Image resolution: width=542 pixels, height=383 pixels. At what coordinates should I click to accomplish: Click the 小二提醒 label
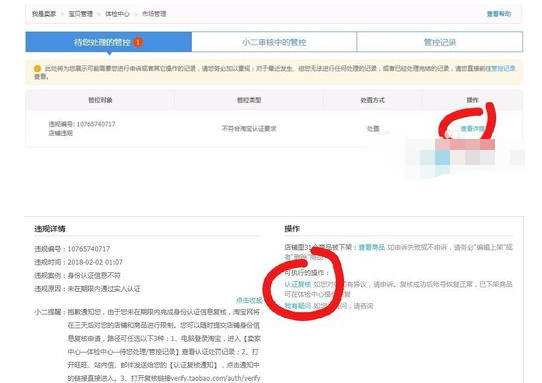pyautogui.click(x=50, y=312)
